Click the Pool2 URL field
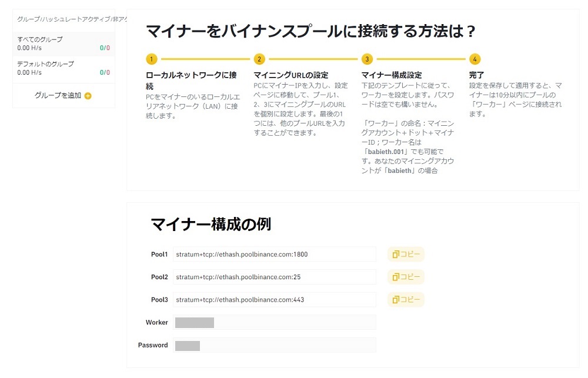 click(x=275, y=277)
